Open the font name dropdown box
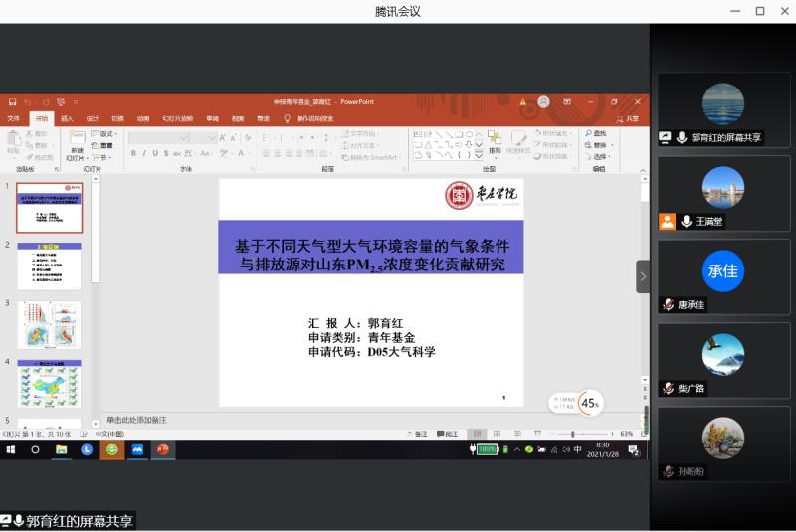The image size is (796, 532). [x=171, y=137]
